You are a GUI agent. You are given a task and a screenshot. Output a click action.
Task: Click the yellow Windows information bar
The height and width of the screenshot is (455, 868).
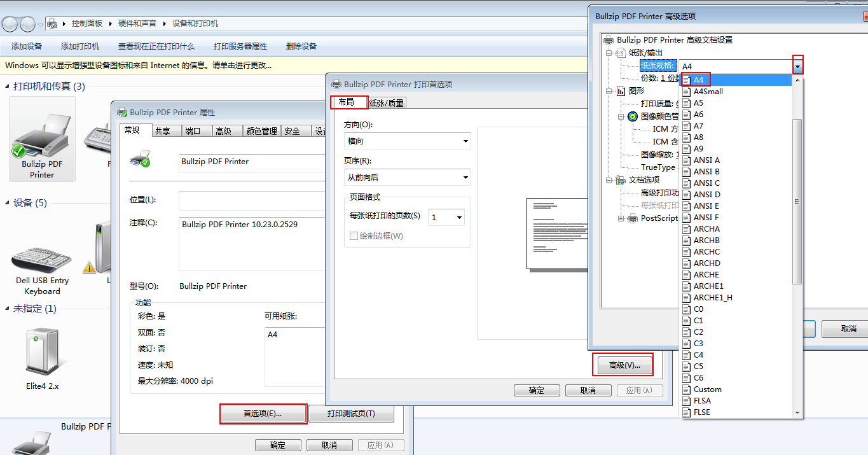coord(295,65)
